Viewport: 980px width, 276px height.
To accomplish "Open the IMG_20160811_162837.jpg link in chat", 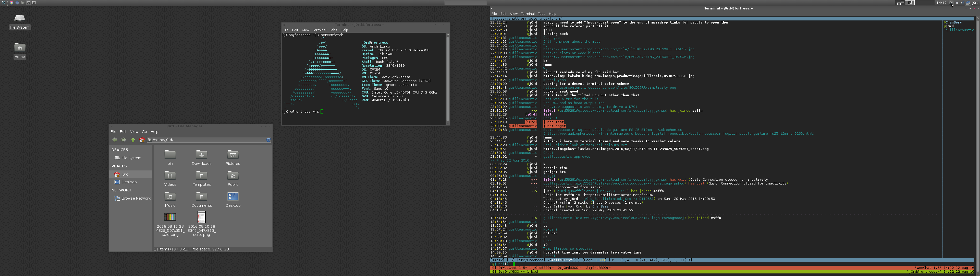I will pos(619,49).
